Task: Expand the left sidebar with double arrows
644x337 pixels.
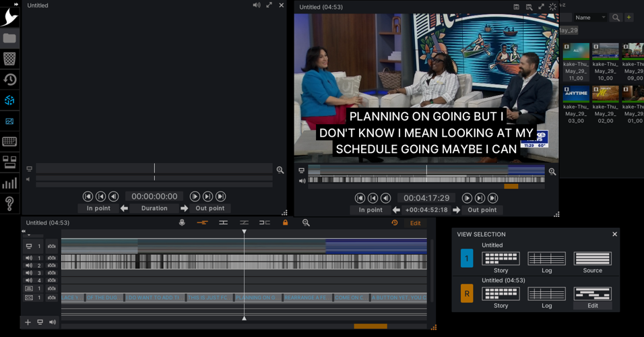Action: [x=16, y=4]
